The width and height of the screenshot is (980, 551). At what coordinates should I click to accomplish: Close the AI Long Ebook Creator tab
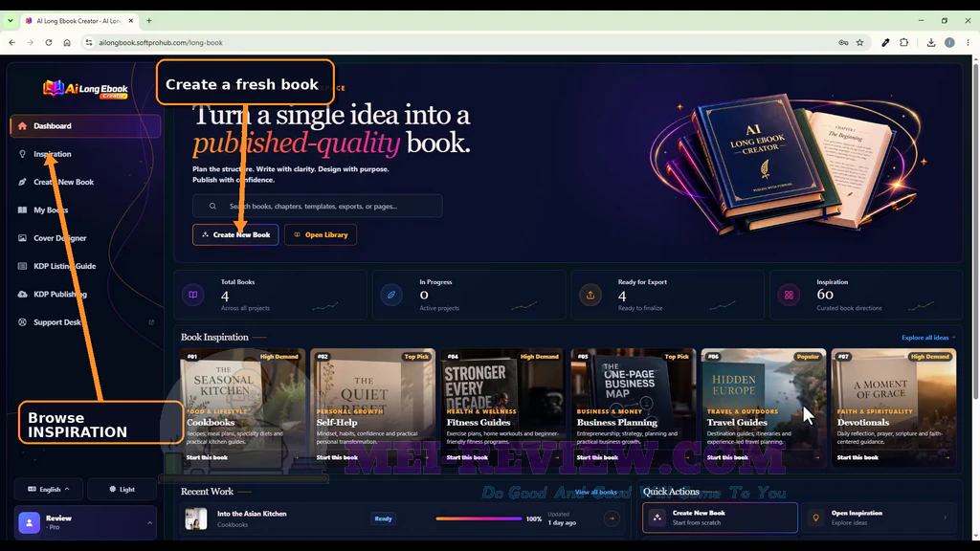(130, 21)
